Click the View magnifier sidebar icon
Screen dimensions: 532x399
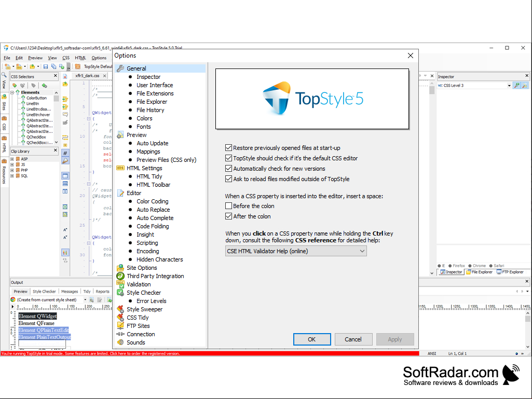pyautogui.click(x=4, y=75)
